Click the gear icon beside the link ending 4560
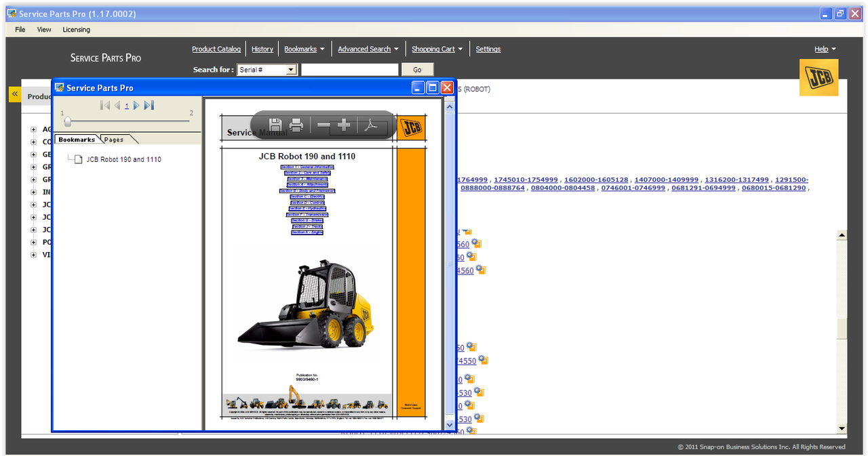Image resolution: width=868 pixels, height=456 pixels. (481, 270)
